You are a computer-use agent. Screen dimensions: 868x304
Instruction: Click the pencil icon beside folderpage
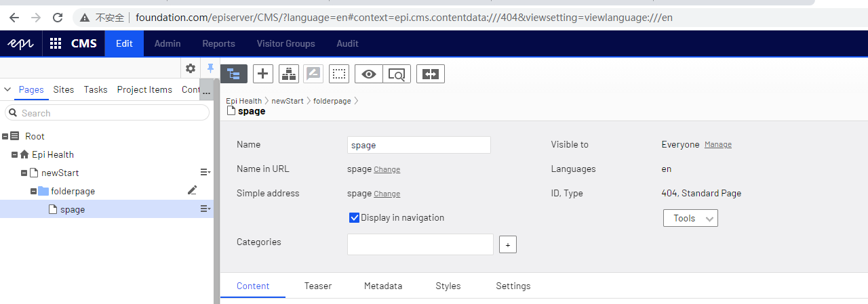pyautogui.click(x=192, y=190)
